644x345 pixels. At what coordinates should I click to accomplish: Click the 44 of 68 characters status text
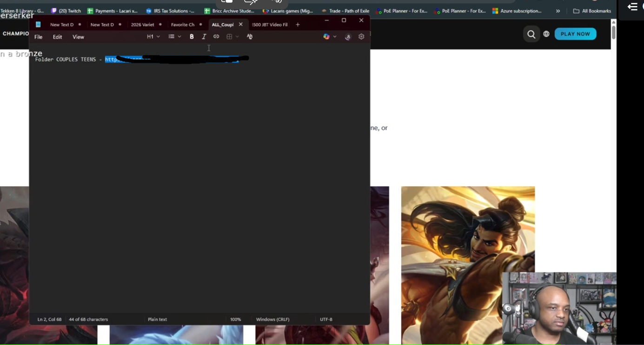coord(88,319)
